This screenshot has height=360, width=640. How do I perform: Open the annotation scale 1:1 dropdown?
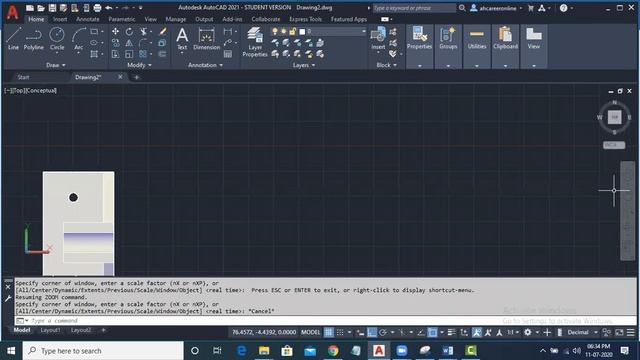click(x=513, y=333)
